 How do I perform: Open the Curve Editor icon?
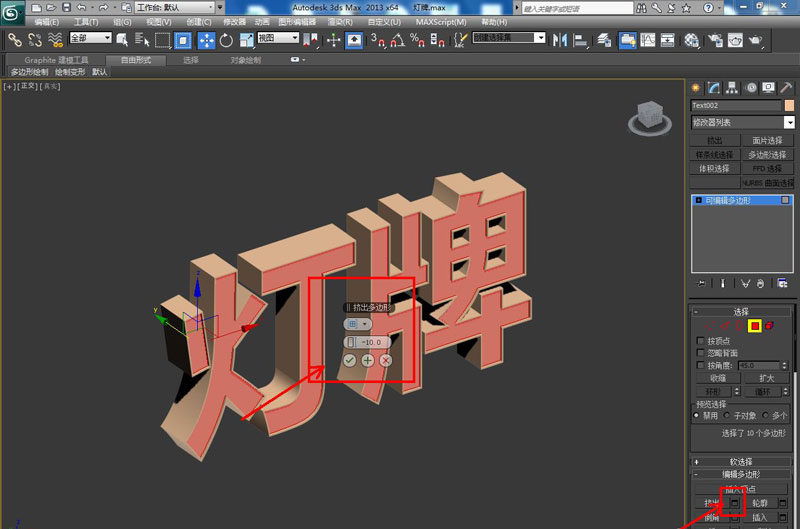[647, 40]
